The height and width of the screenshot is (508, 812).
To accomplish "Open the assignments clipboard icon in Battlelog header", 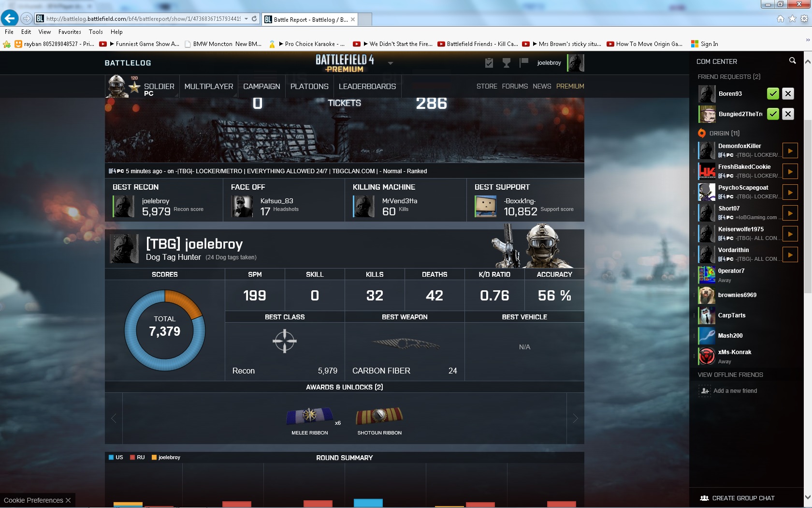I will click(489, 63).
